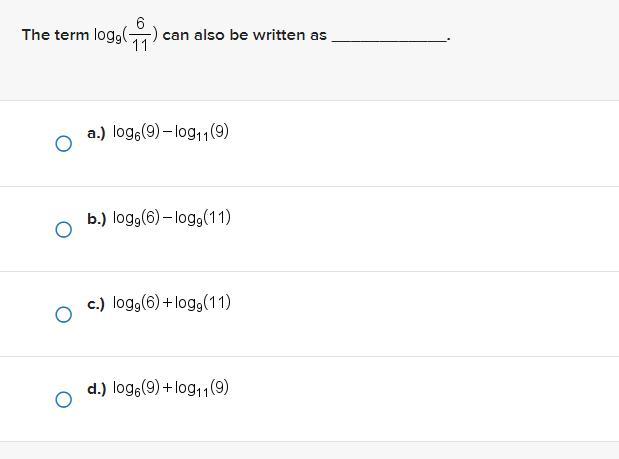Click the phrase "can also be written as"

[245, 35]
